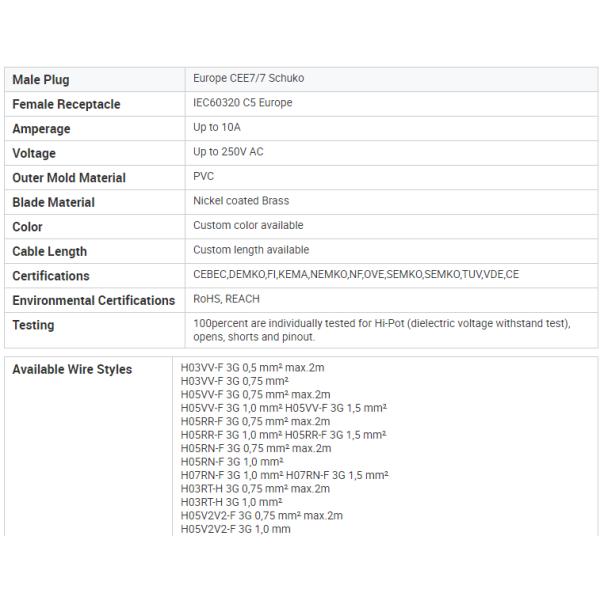Screen dimensions: 600x600
Task: Click the Available Wire Styles heading
Action: [x=72, y=370]
